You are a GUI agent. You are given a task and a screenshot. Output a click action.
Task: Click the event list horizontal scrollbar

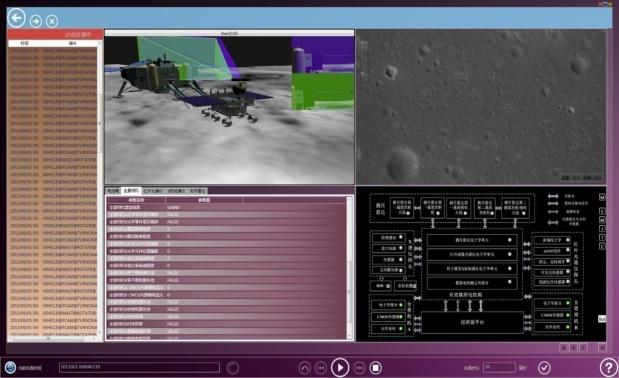point(53,338)
